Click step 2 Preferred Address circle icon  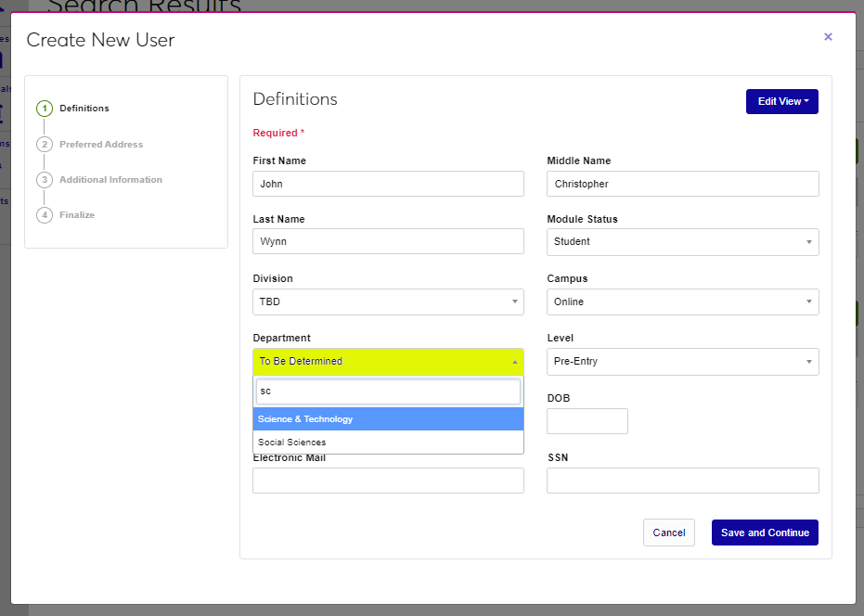[x=45, y=145]
